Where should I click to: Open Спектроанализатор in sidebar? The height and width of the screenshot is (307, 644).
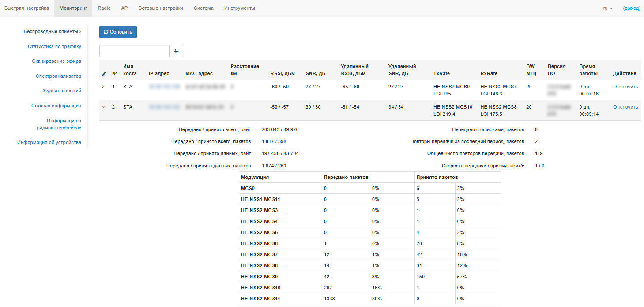pyautogui.click(x=58, y=76)
